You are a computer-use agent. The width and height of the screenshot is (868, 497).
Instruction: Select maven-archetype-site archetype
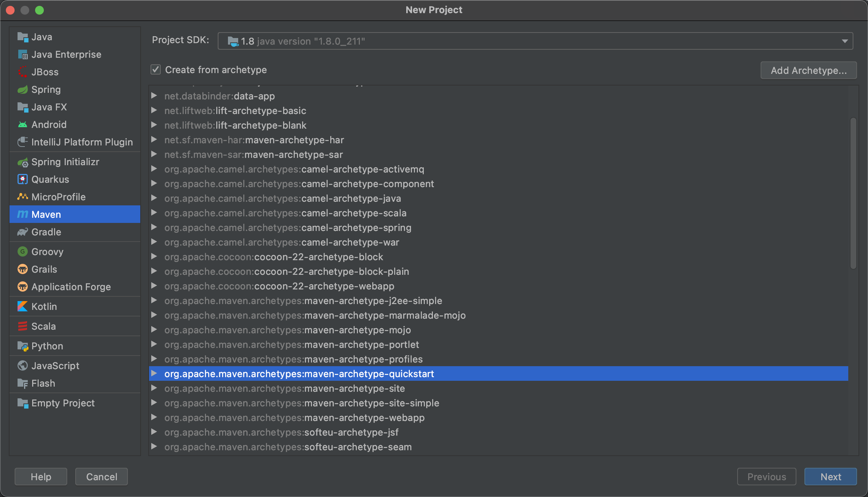point(499,388)
